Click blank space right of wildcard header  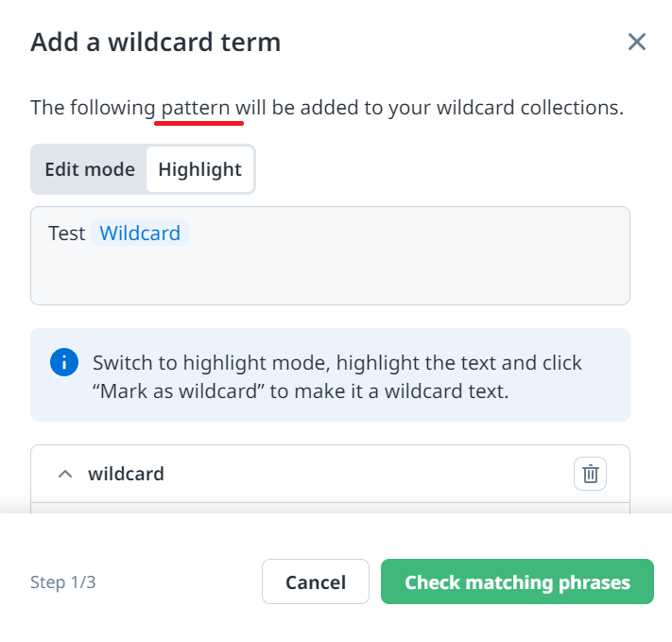click(378, 474)
